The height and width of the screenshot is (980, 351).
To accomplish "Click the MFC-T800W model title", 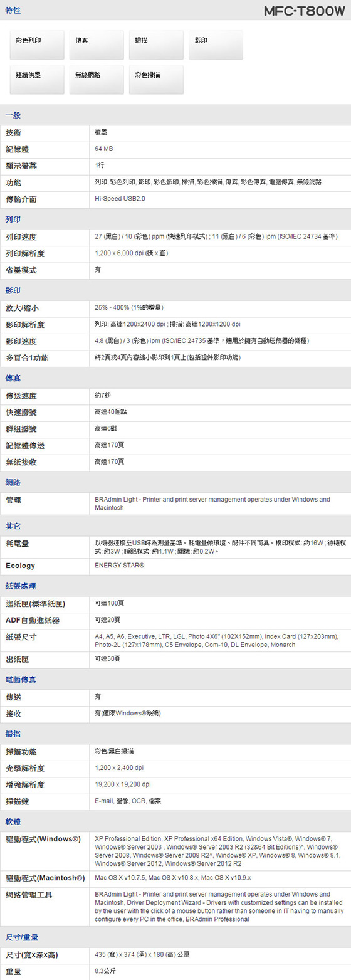I will click(x=304, y=11).
